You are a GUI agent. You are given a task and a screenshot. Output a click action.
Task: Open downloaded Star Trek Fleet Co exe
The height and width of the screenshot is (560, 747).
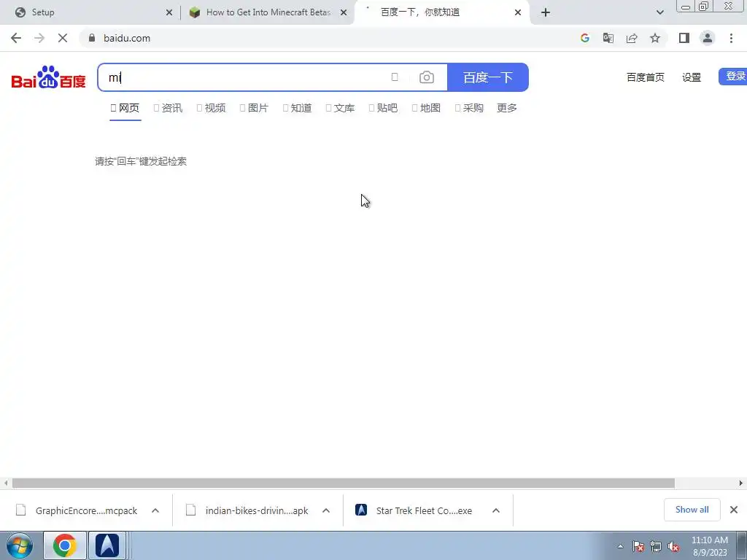(x=414, y=510)
